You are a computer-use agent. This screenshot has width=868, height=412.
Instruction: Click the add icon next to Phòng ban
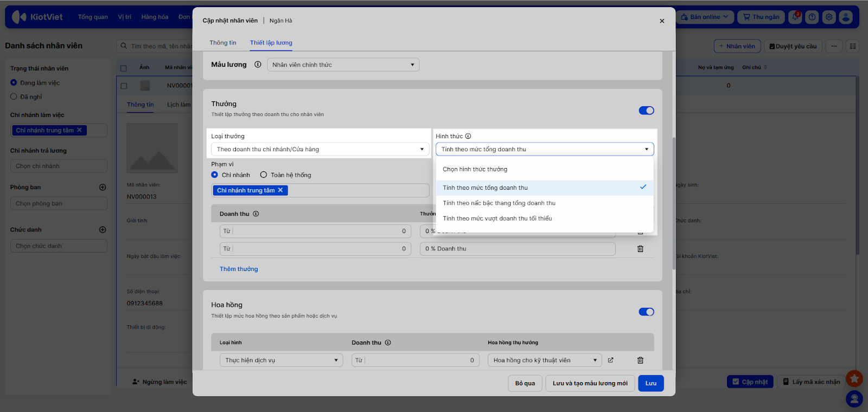pyautogui.click(x=103, y=187)
